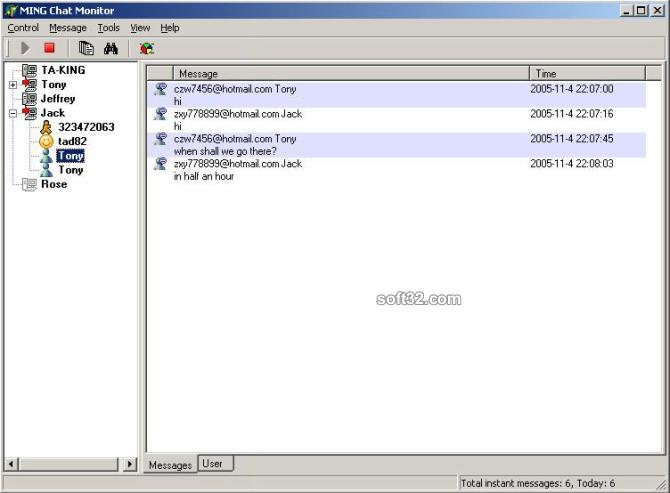Select contact 323472063 under Jack
The image size is (670, 493).
click(86, 127)
